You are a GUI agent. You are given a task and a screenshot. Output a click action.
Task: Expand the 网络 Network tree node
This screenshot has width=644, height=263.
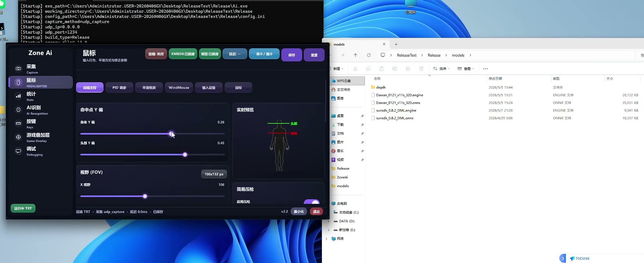coord(326,239)
